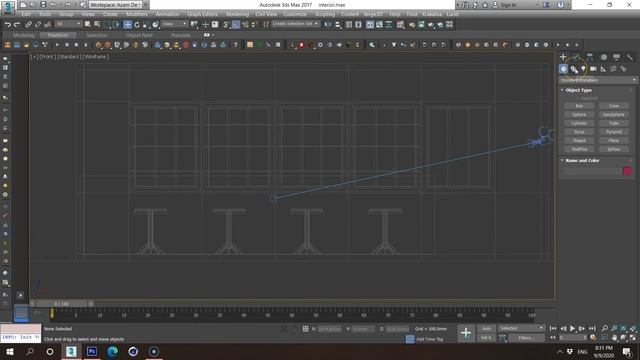The height and width of the screenshot is (360, 640).
Task: Open the Edit menu
Action: pyautogui.click(x=26, y=14)
